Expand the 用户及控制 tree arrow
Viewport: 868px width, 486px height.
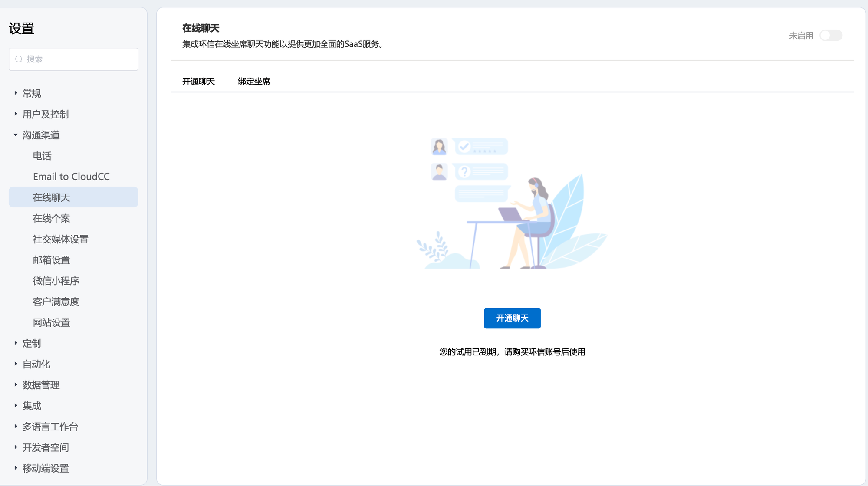[16, 114]
